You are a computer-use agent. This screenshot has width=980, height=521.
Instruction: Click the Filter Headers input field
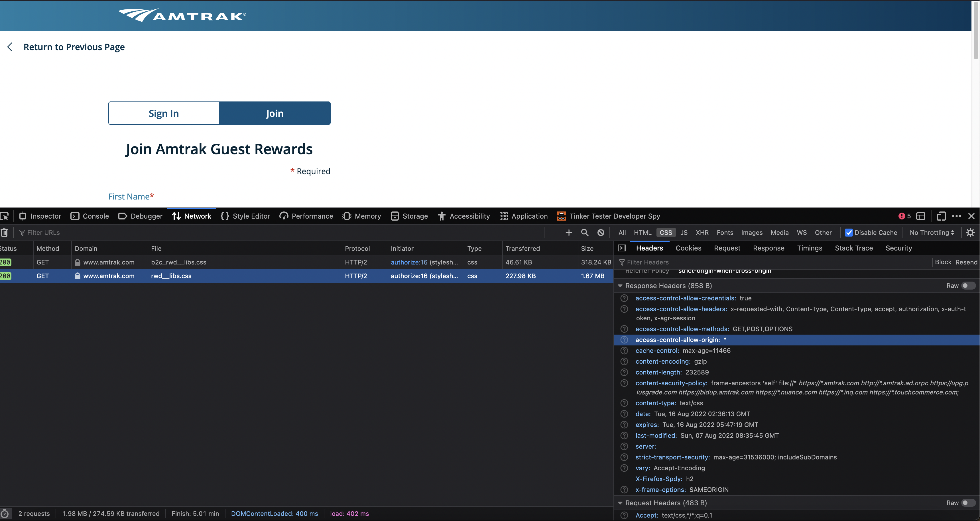coord(774,262)
